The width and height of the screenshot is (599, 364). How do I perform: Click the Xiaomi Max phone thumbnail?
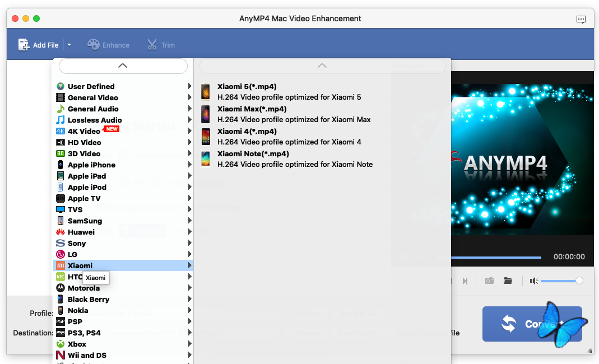coord(206,114)
